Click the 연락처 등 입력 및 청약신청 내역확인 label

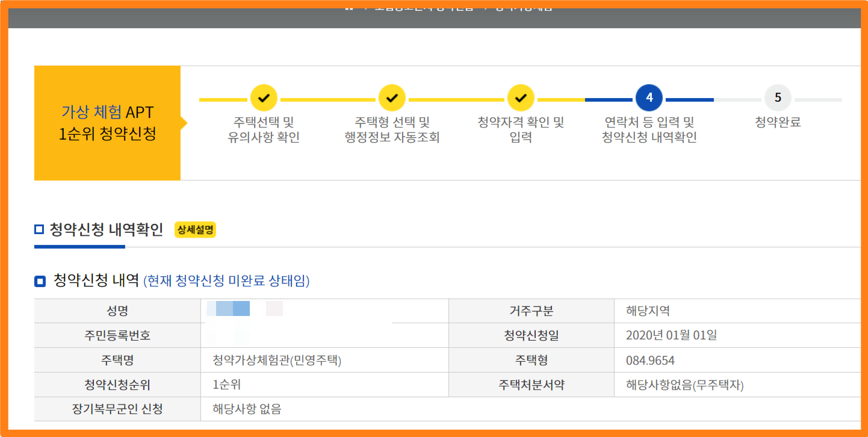tap(649, 130)
